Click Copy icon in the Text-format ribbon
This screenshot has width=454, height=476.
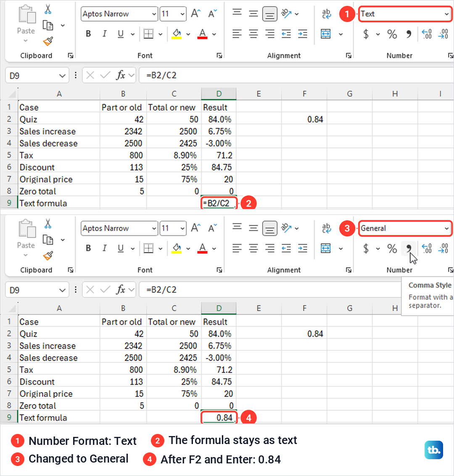(x=48, y=26)
